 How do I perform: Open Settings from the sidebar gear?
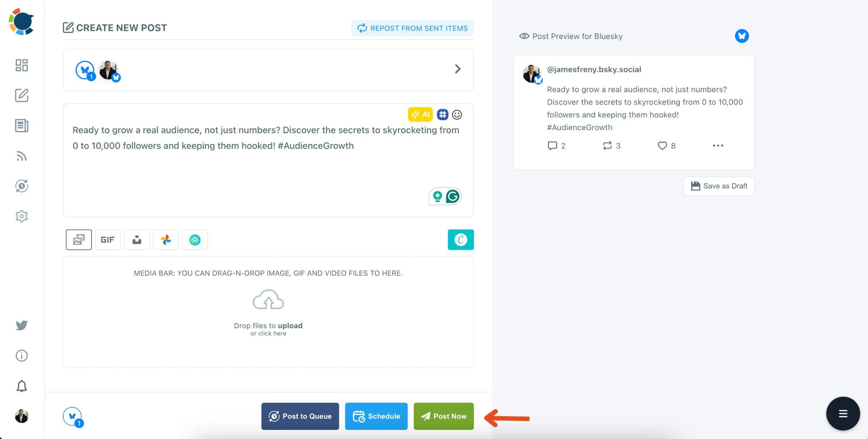(x=22, y=216)
